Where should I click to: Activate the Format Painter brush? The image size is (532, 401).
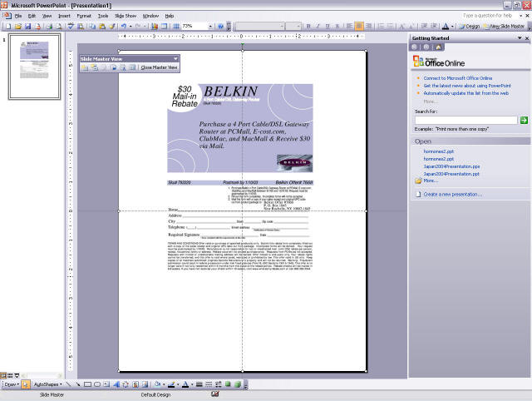(112, 26)
